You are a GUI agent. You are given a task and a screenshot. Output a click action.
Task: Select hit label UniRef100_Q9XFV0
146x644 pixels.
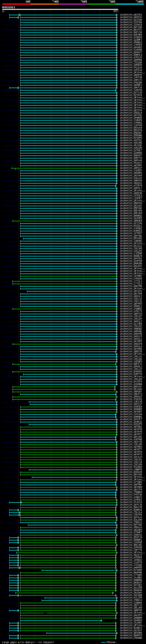point(131,17)
